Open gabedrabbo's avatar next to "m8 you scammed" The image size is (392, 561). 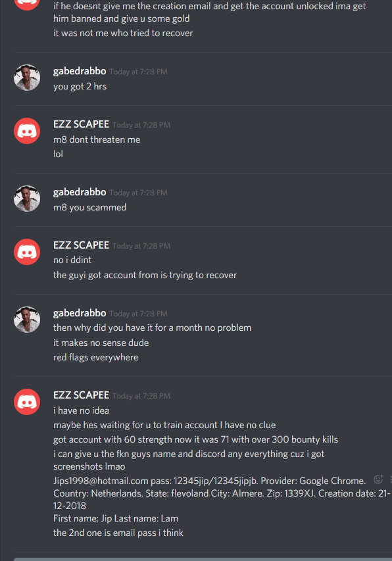tap(27, 199)
